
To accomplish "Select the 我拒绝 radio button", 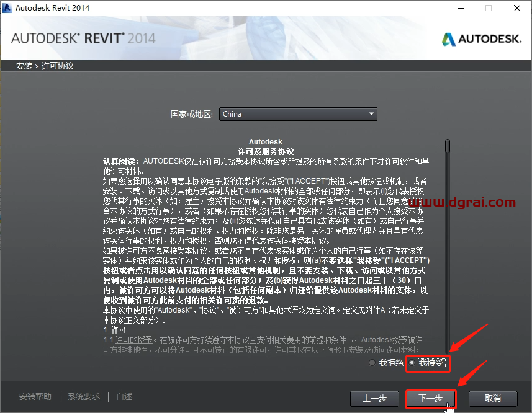I will [x=372, y=363].
